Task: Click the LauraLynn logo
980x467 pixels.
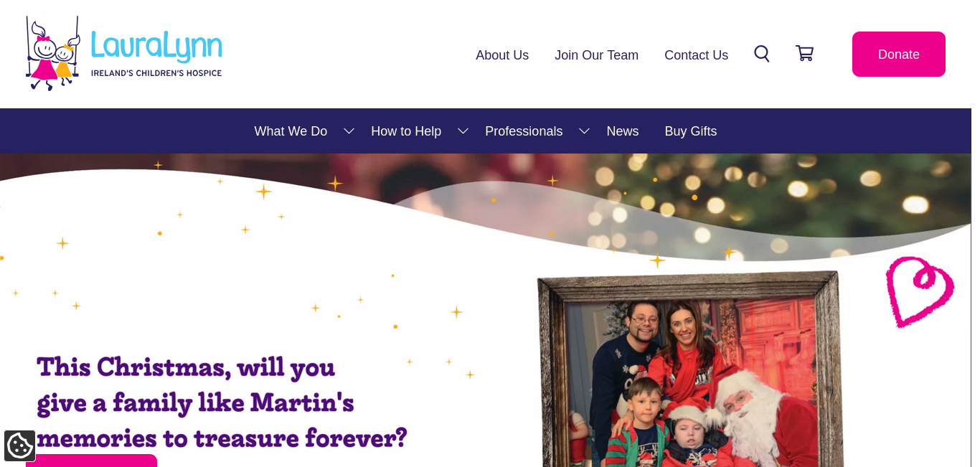Action: click(123, 54)
